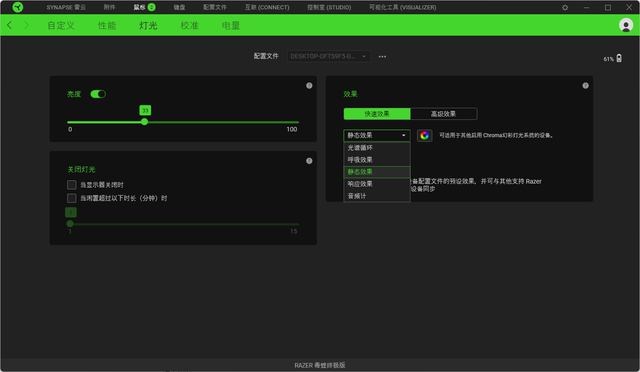
Task: Open 附件 top menu tab
Action: pos(109,7)
